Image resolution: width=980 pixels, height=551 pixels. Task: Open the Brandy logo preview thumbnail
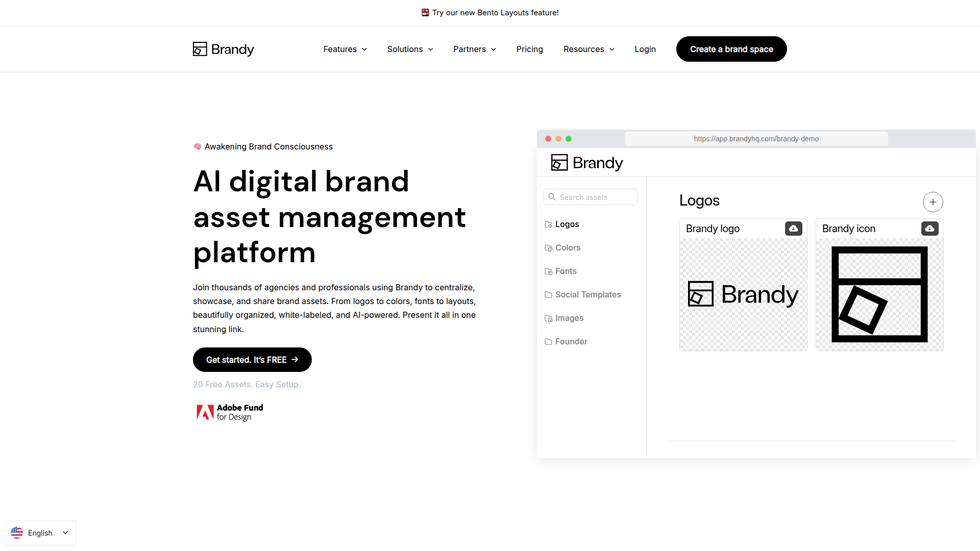point(743,294)
